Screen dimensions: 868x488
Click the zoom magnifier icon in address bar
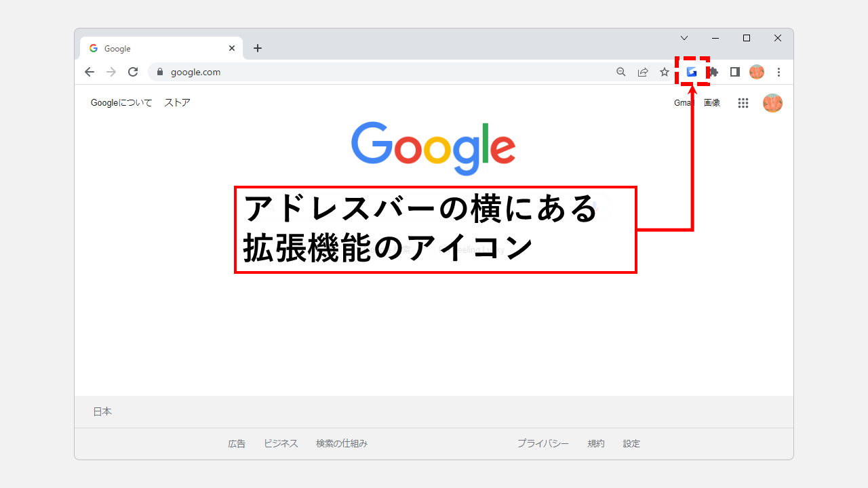point(620,72)
